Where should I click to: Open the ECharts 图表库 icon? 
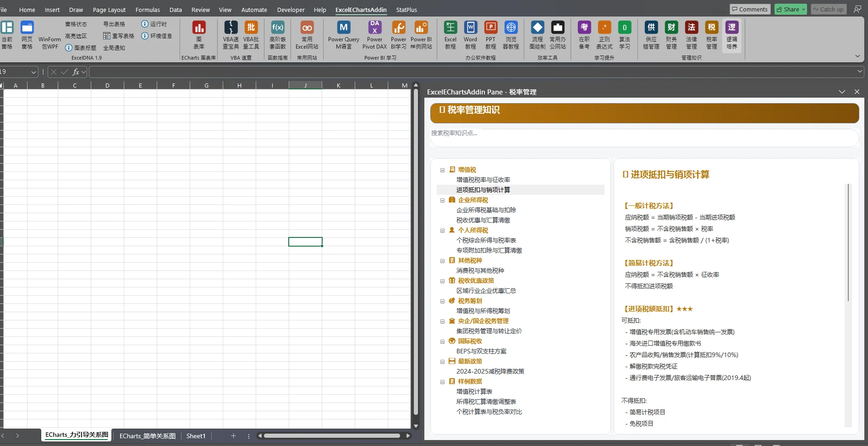click(x=198, y=35)
